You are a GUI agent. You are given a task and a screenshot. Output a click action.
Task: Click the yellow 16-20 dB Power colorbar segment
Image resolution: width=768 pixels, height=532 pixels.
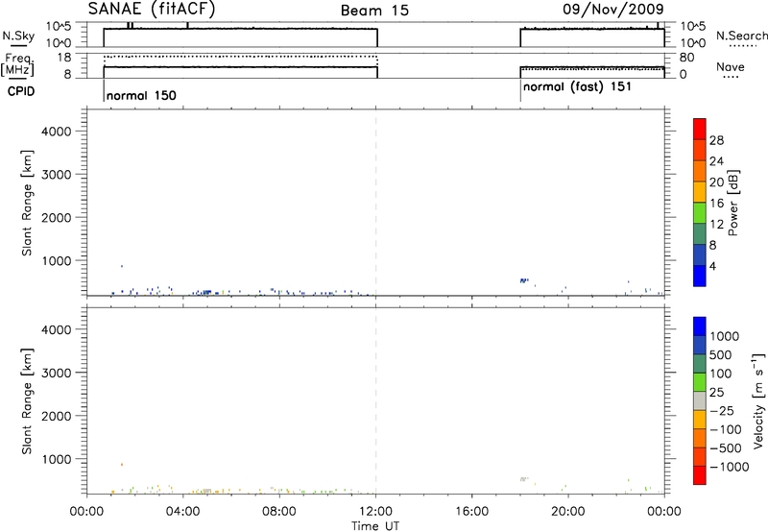700,192
